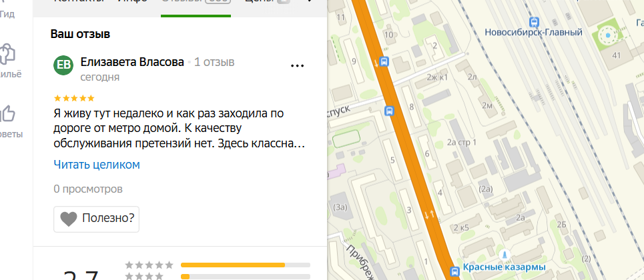The width and height of the screenshot is (644, 280).
Task: Click the '1 отзыв' count
Action: (x=214, y=62)
